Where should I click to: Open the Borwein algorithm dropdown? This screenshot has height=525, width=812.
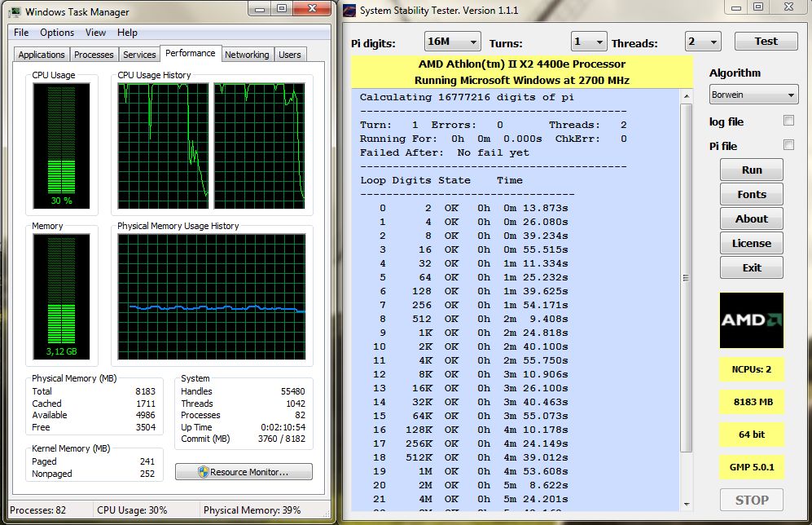[x=754, y=95]
